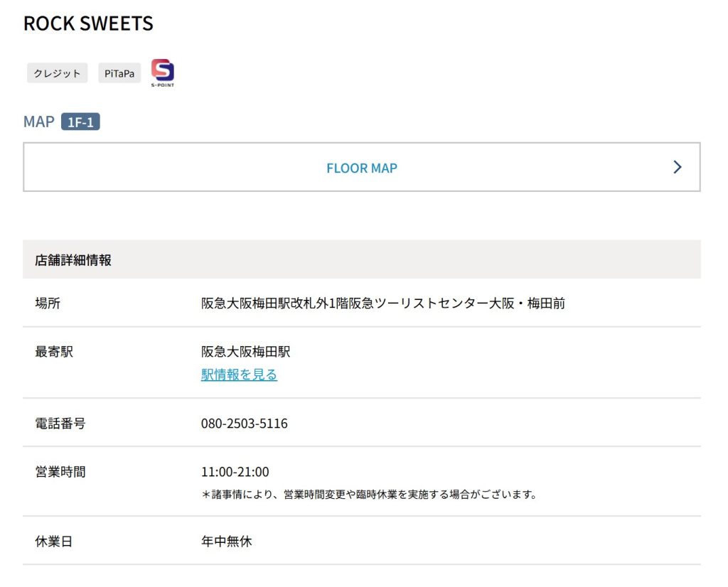
Task: Open the 駅情報を見る link
Action: [x=239, y=375]
